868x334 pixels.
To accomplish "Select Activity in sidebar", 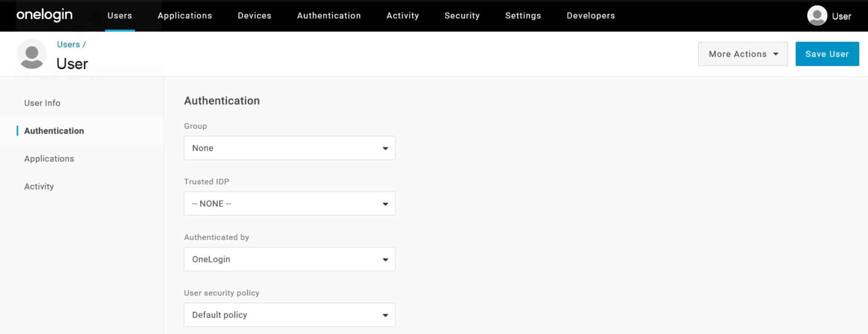I will pos(39,186).
